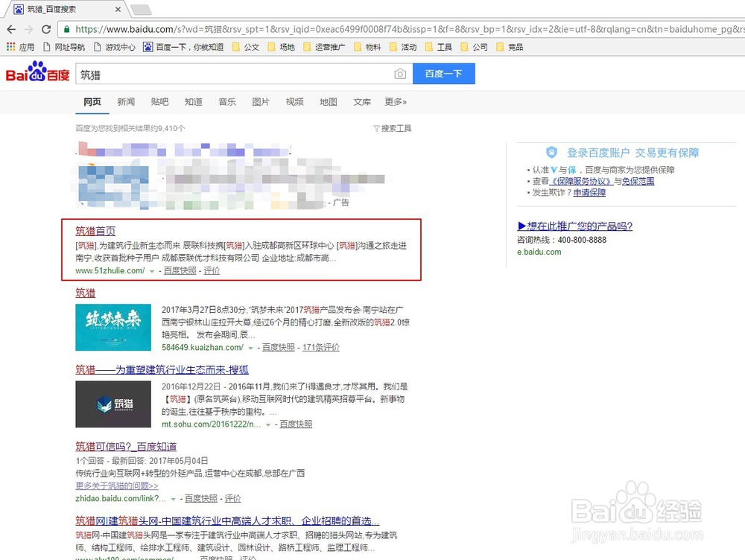Open 百度快照 for zhidao result
The image size is (745, 560).
(x=201, y=498)
